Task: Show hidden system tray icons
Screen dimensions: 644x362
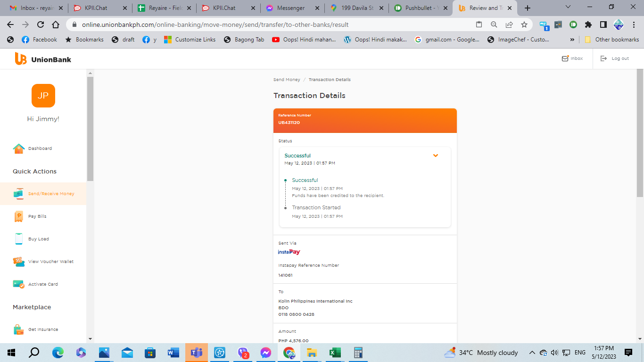Action: 532,353
